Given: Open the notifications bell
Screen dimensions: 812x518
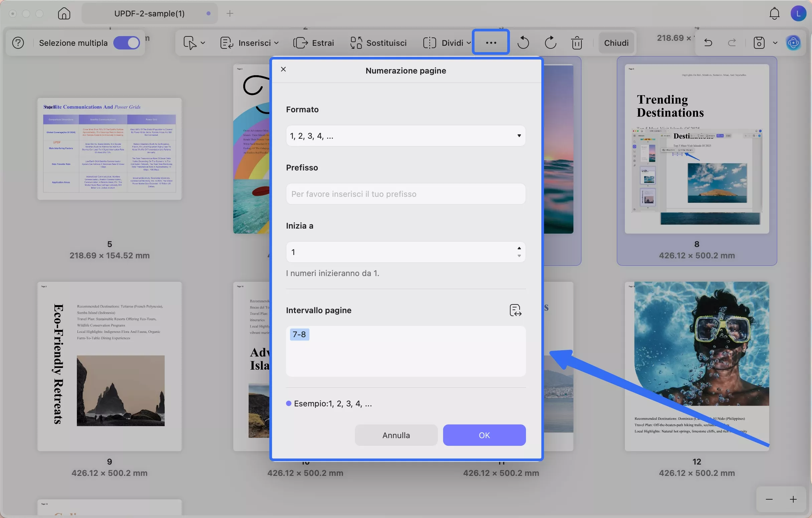Looking at the screenshot, I should coord(774,13).
